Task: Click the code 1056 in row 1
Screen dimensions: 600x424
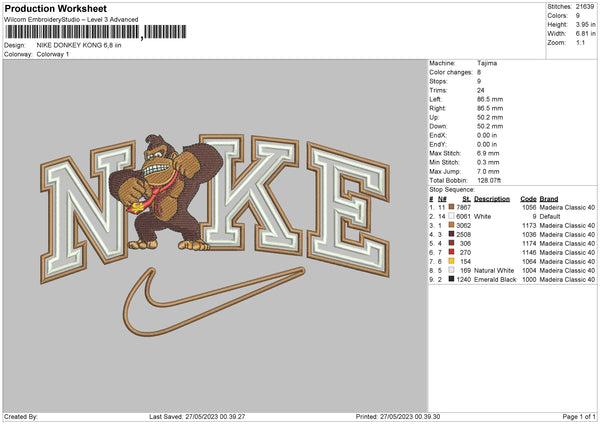Action: point(529,207)
